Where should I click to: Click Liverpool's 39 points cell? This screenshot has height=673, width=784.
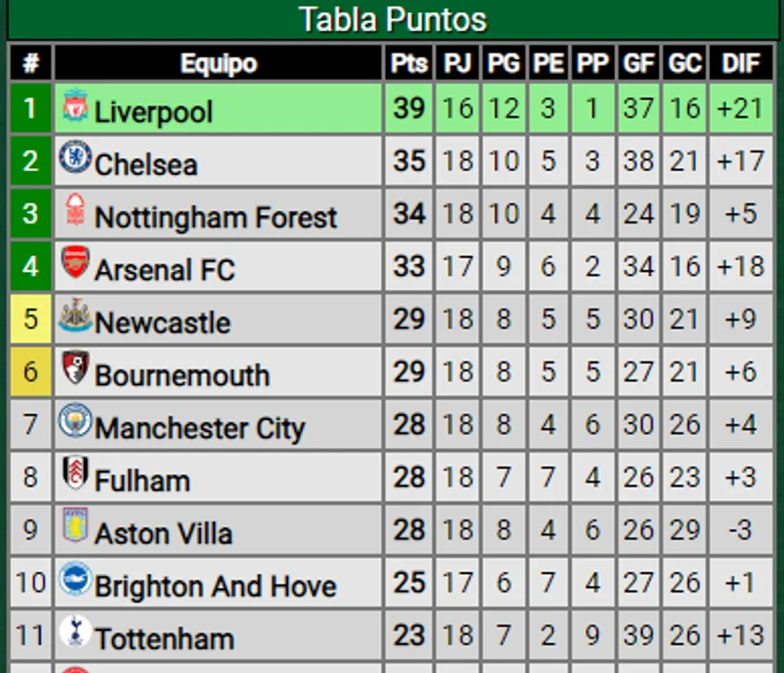coord(408,108)
